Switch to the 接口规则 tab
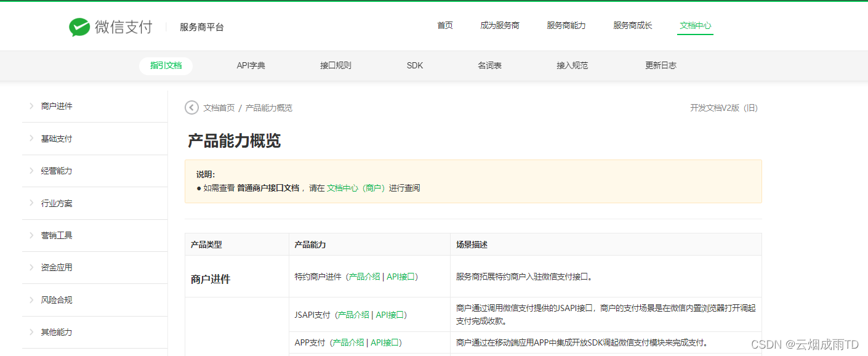The height and width of the screenshot is (356, 868). pos(336,65)
